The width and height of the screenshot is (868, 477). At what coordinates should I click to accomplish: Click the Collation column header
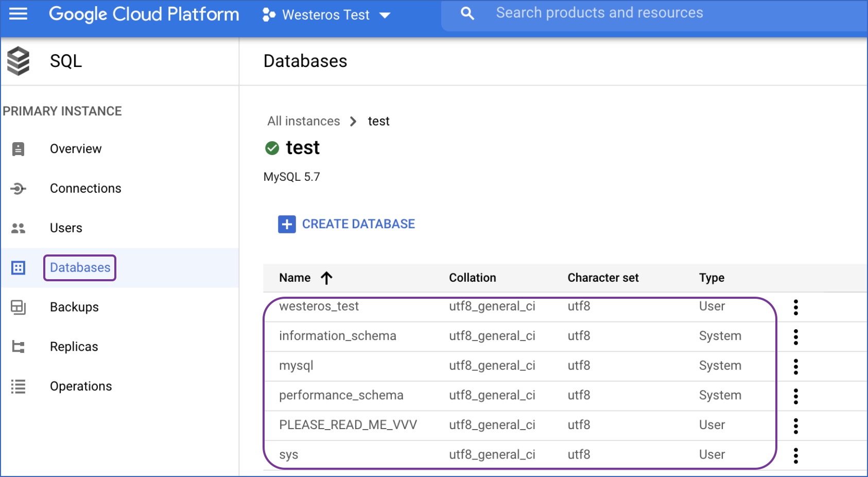[x=473, y=278]
